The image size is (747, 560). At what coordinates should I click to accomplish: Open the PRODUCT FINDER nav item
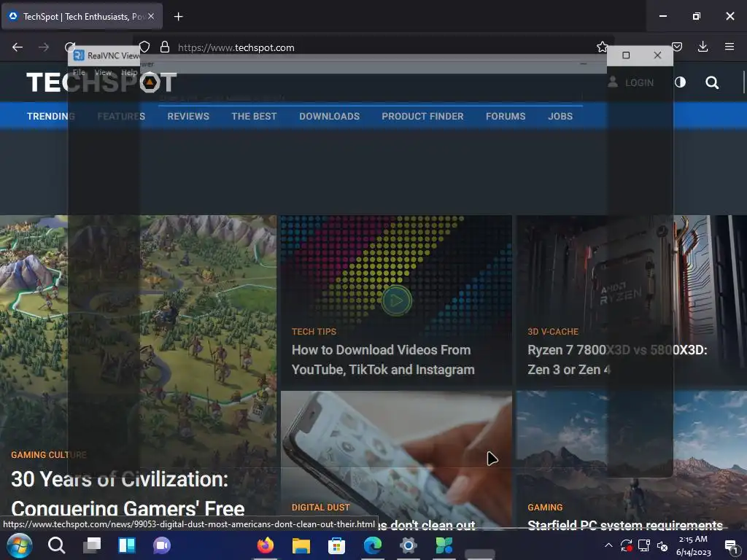422,116
